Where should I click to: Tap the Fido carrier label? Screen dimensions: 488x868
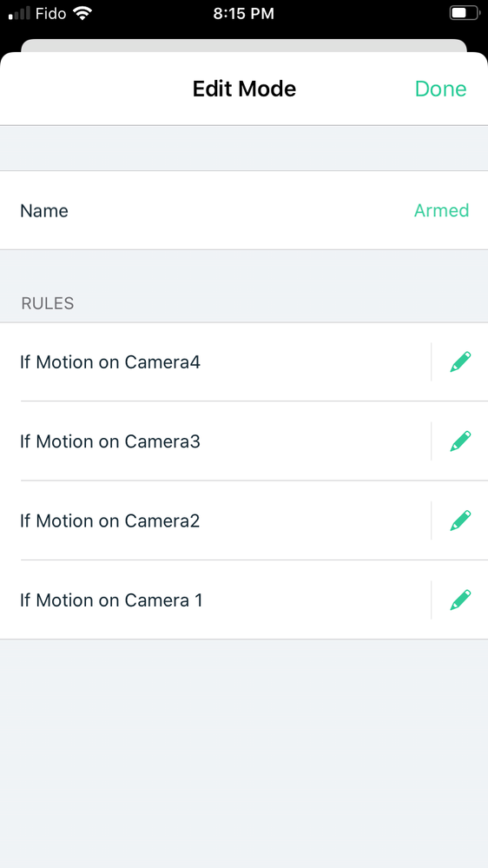click(x=51, y=13)
